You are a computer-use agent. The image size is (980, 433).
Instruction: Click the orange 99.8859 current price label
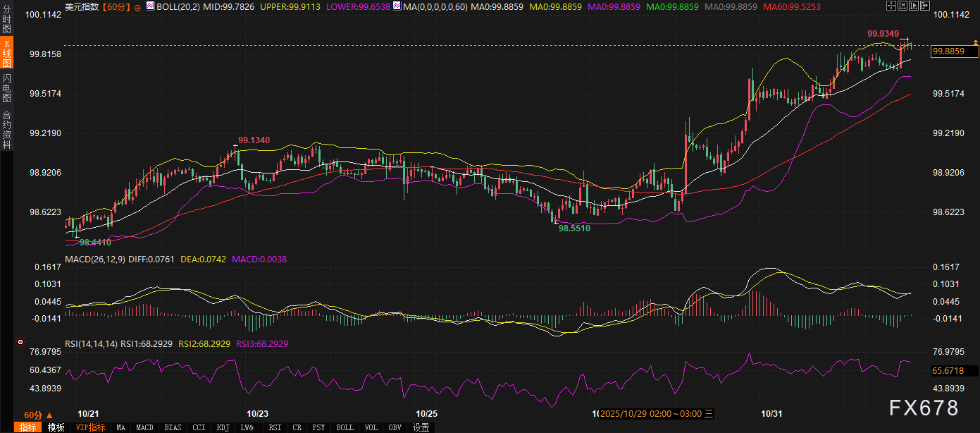pyautogui.click(x=950, y=51)
